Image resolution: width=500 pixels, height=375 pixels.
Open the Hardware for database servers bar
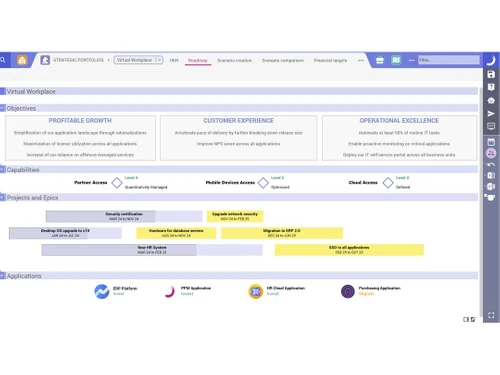[176, 233]
